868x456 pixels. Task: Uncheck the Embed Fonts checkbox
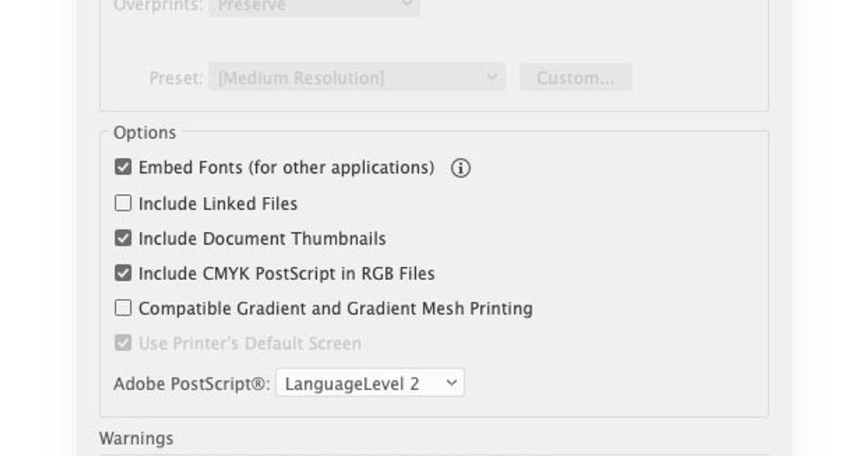tap(123, 167)
